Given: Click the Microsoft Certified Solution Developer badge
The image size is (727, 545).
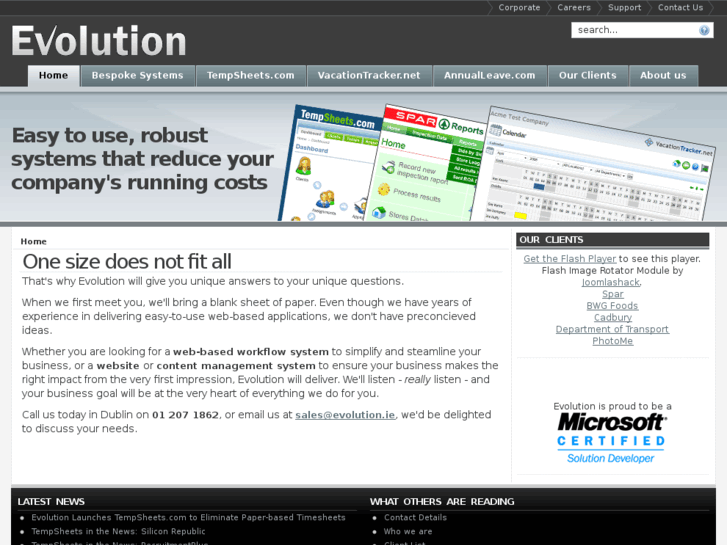Looking at the screenshot, I should coord(612,438).
